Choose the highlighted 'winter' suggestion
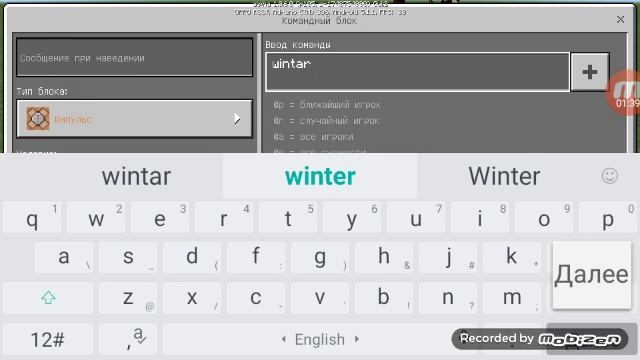The image size is (640, 360). [320, 176]
